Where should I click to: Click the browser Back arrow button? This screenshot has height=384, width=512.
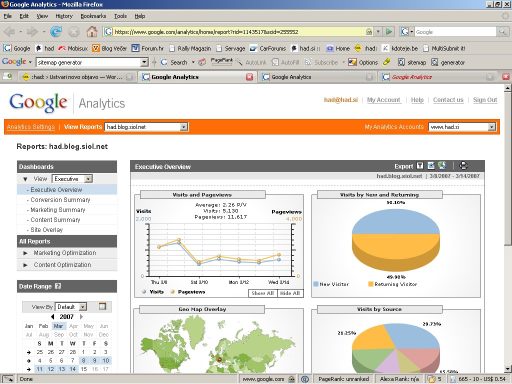[x=10, y=32]
